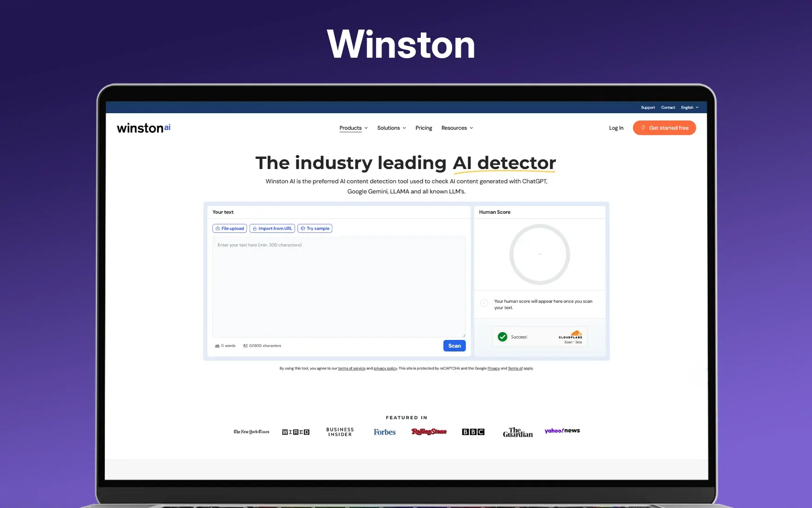This screenshot has width=812, height=508.
Task: Click the info icon beside human score note
Action: [484, 303]
